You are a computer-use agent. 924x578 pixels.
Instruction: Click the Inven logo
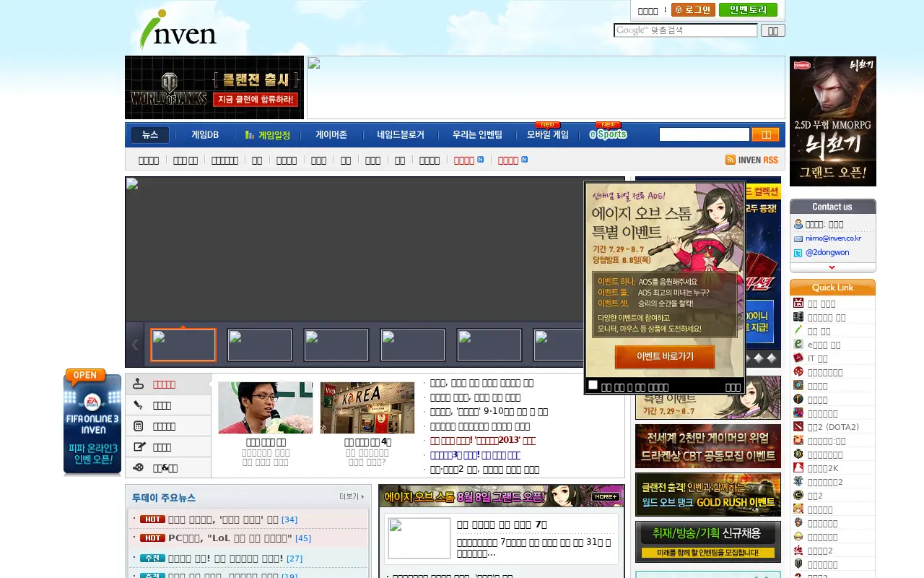178,30
